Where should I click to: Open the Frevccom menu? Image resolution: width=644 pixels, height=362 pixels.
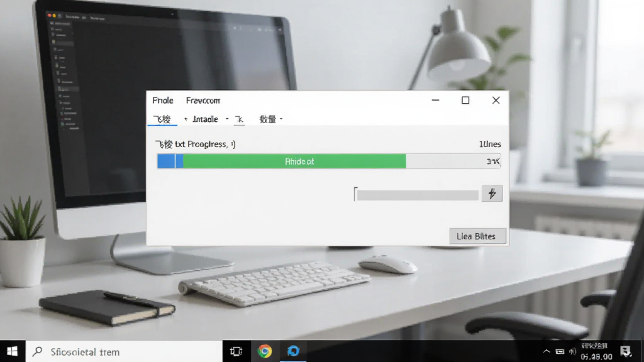(203, 101)
